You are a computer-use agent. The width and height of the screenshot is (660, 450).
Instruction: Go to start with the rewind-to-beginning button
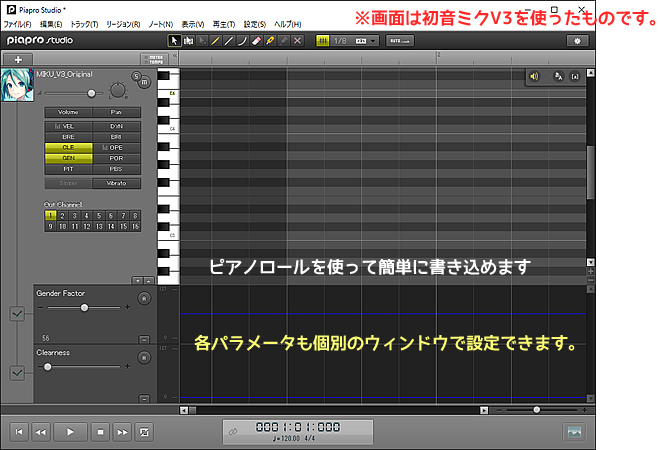(19, 432)
